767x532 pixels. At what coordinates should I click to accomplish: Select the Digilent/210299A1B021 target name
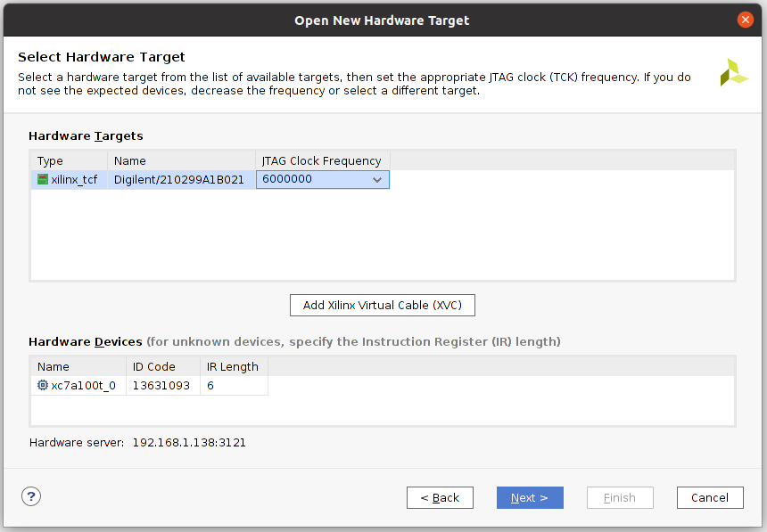tap(179, 180)
